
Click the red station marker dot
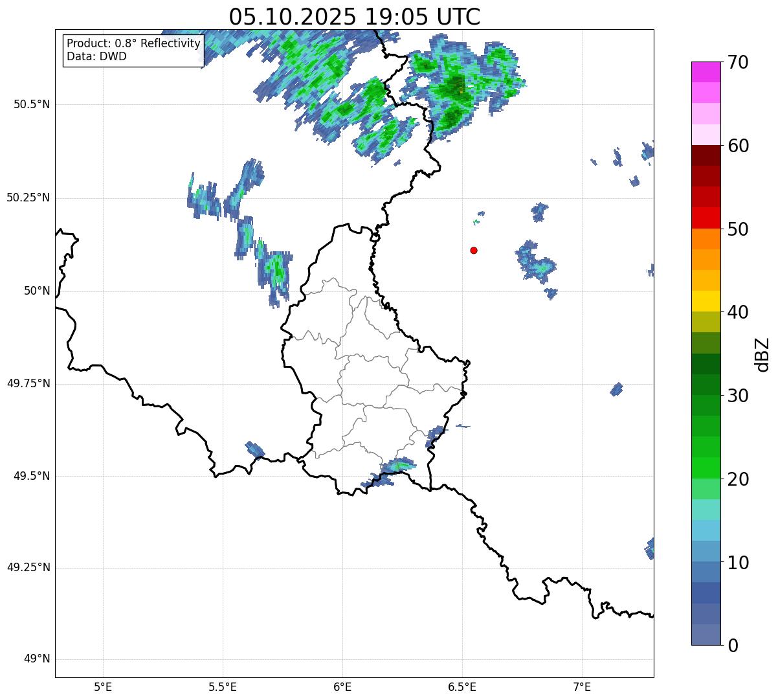pos(474,250)
